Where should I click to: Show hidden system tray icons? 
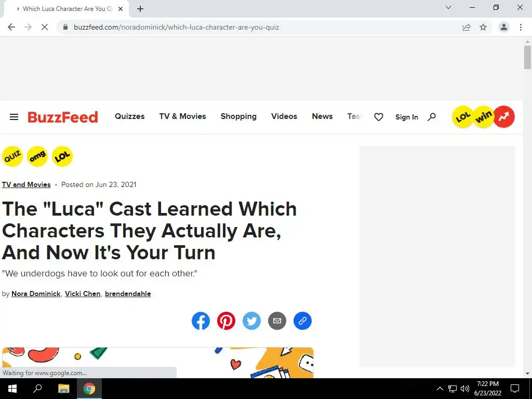tap(440, 389)
